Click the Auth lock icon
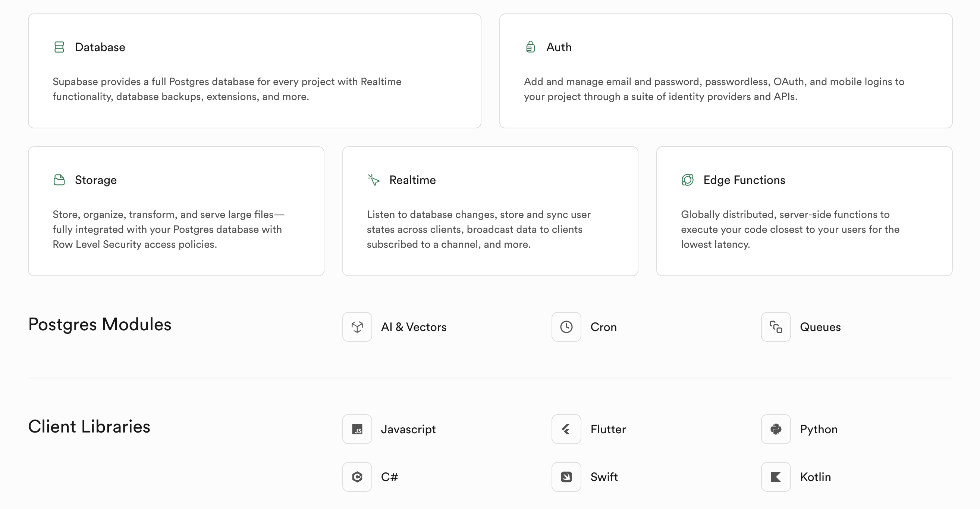 (x=530, y=47)
